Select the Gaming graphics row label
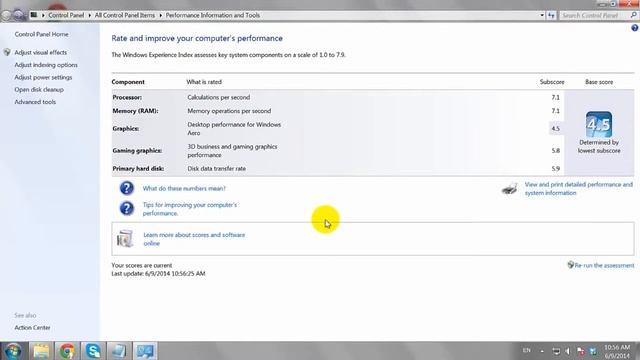Viewport: 640px width, 360px height. pos(137,151)
